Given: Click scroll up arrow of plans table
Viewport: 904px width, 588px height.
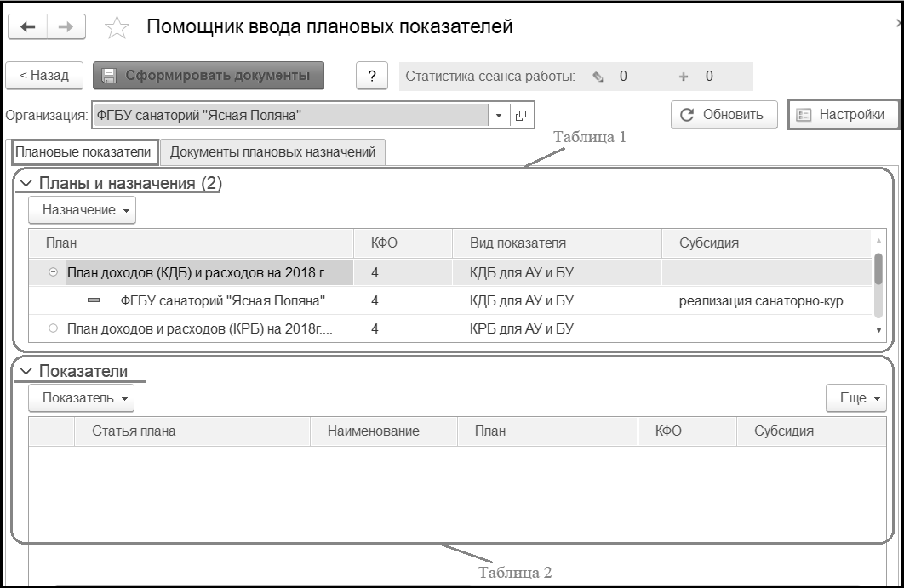Looking at the screenshot, I should pos(878,240).
